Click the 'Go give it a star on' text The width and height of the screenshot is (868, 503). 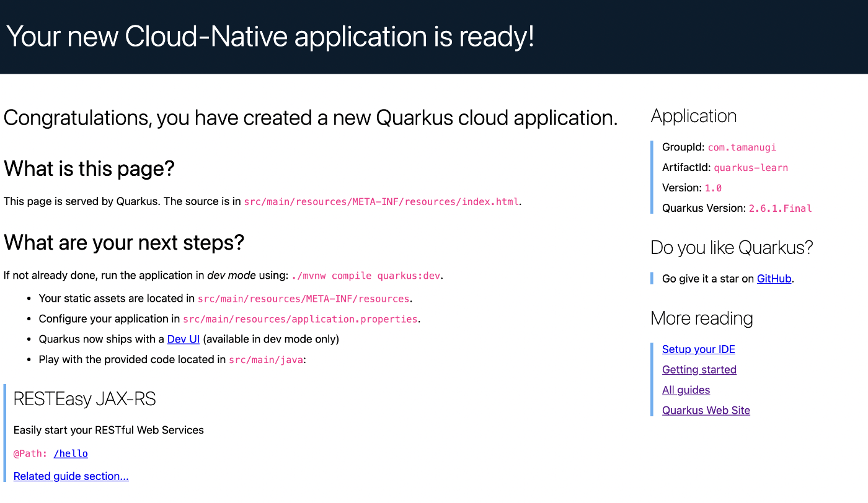tap(708, 279)
